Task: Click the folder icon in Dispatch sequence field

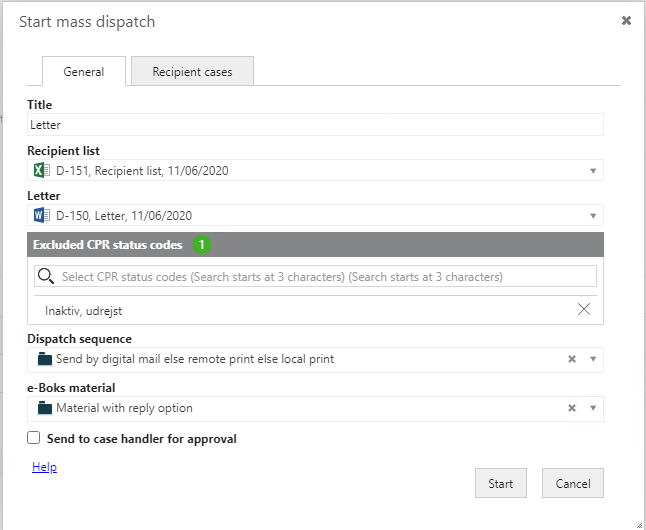Action: coord(44,359)
